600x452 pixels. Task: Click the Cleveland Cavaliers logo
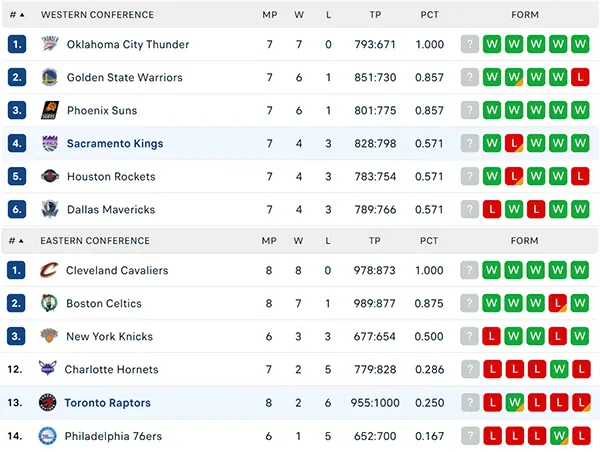point(49,270)
